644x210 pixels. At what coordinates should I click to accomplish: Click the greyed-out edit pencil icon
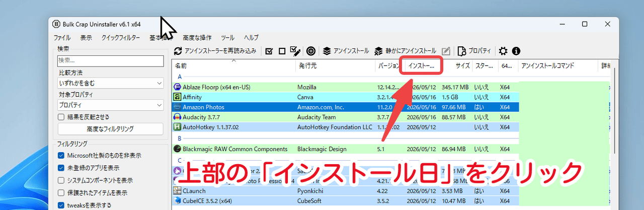point(446,51)
